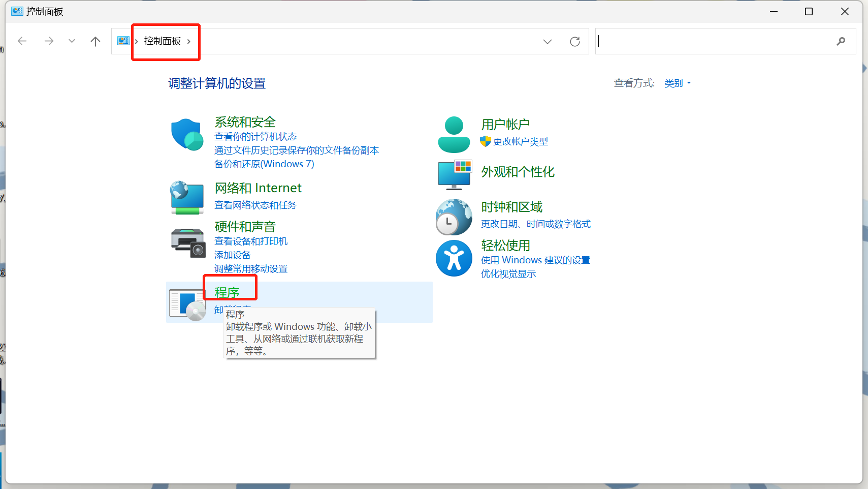The width and height of the screenshot is (868, 489).
Task: Click the 更改帐户类型 link
Action: tap(520, 142)
